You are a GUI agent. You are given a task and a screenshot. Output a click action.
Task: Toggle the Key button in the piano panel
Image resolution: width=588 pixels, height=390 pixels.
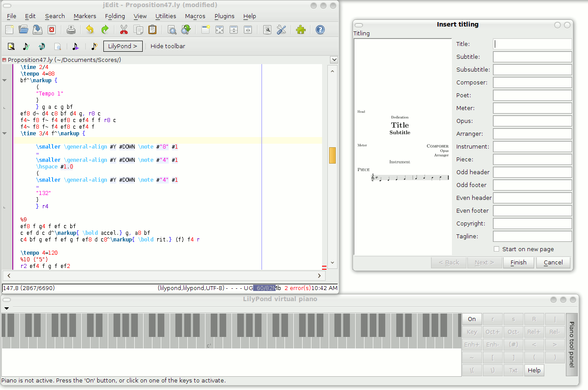coord(472,332)
